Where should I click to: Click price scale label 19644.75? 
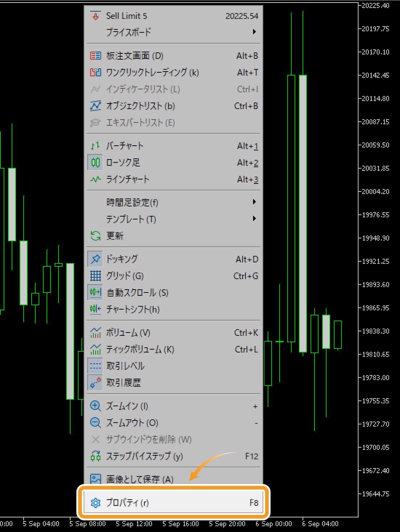pyautogui.click(x=375, y=494)
